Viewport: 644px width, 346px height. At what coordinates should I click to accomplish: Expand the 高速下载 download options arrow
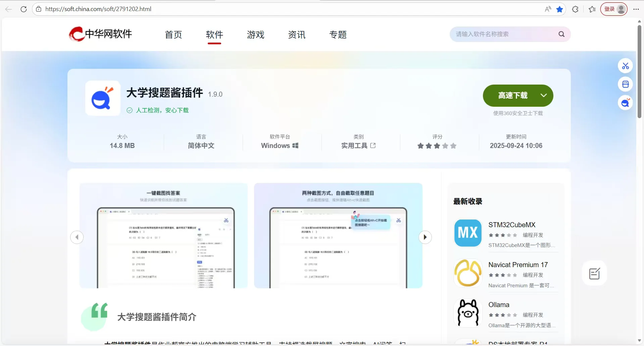(543, 95)
